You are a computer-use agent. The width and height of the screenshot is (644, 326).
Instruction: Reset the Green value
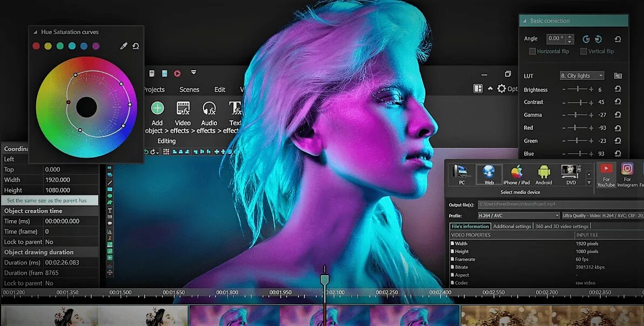point(618,141)
